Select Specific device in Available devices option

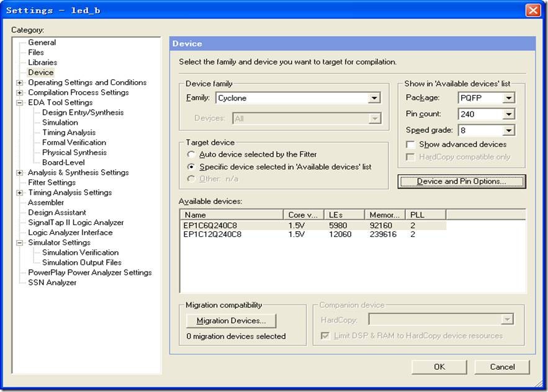point(192,167)
